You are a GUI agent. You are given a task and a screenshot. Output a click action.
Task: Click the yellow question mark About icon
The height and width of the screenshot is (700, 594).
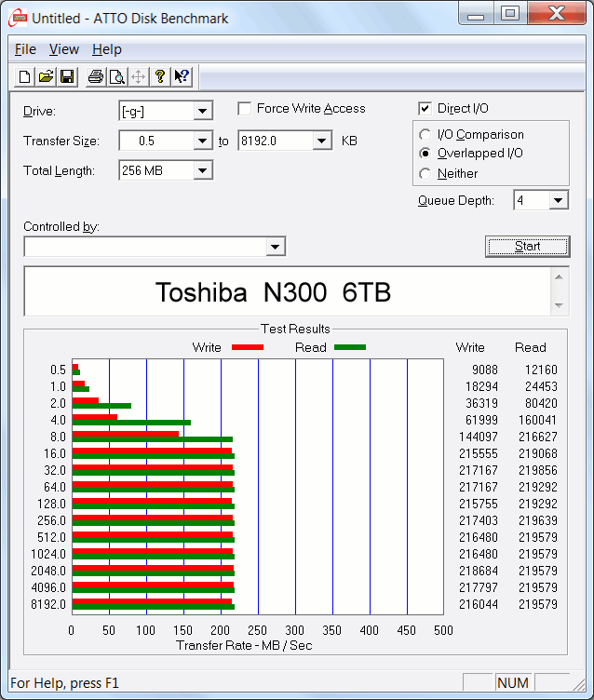coord(160,76)
